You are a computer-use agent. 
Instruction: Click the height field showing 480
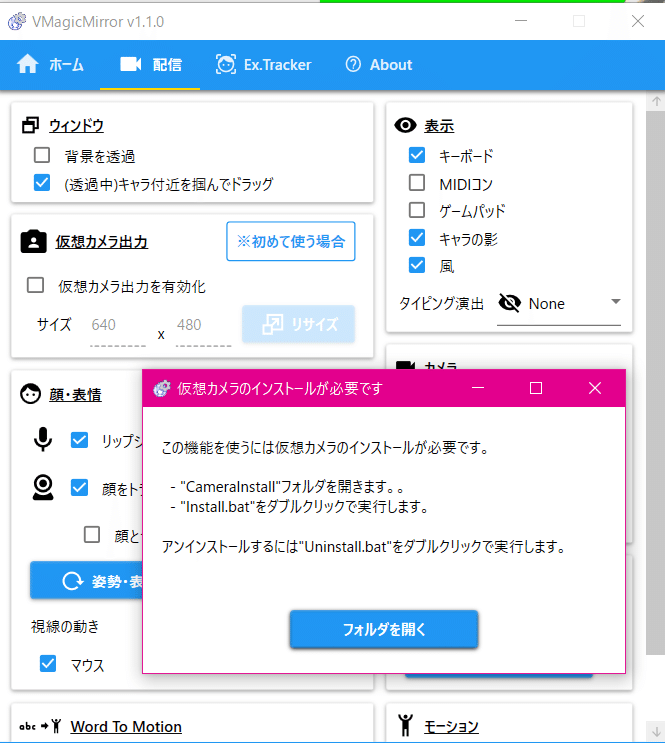point(203,326)
